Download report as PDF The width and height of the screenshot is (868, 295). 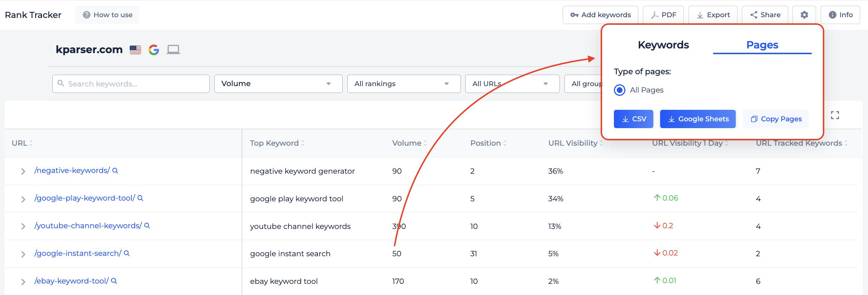tap(663, 15)
